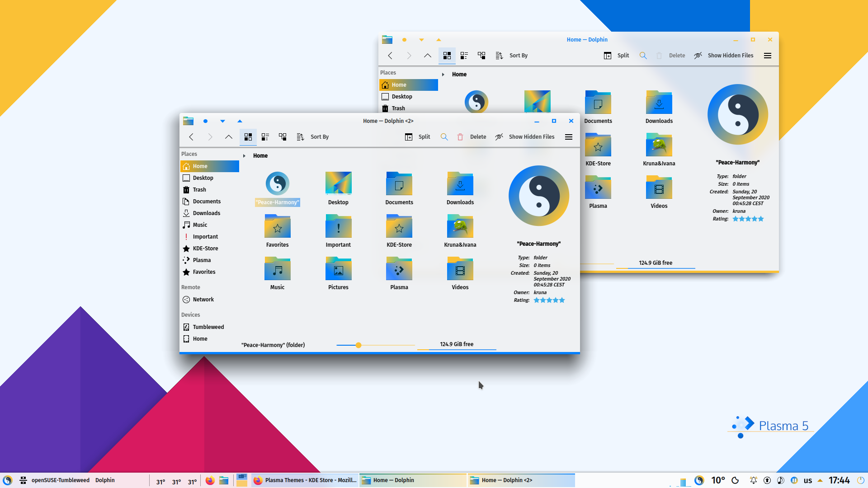Open hamburger menu in Dolphin <2>

[569, 137]
